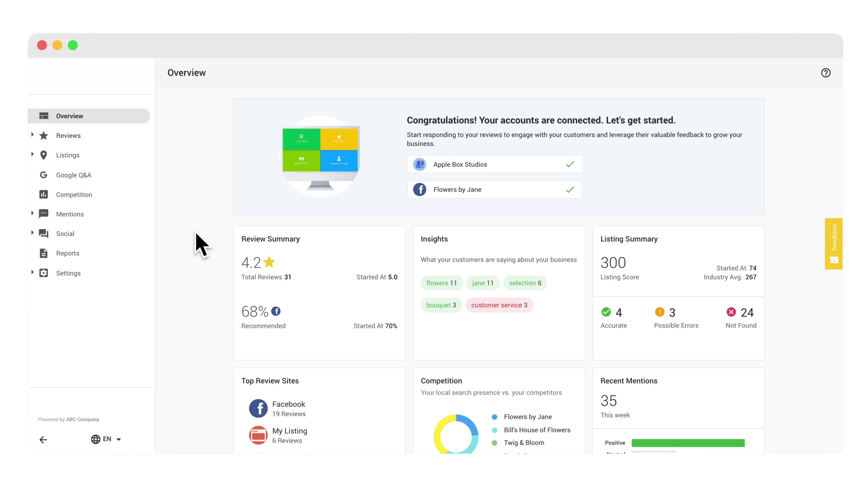Click the Facebook logo in Top Review Sites
This screenshot has height=488, width=868.
pos(258,408)
